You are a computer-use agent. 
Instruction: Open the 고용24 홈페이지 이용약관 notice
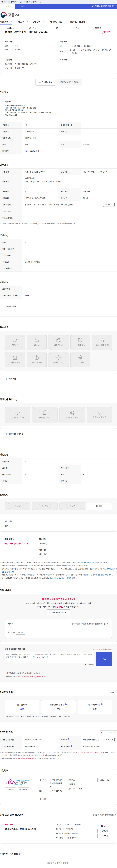pos(105,6)
